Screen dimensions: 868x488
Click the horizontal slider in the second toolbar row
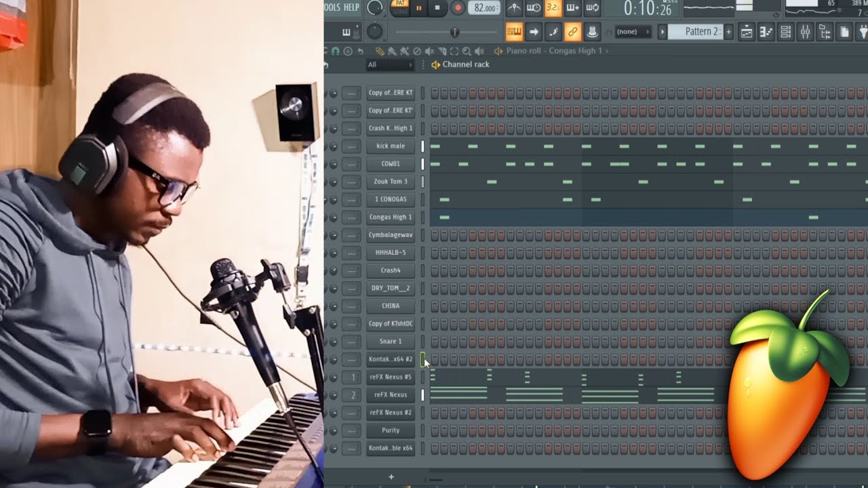[448, 32]
